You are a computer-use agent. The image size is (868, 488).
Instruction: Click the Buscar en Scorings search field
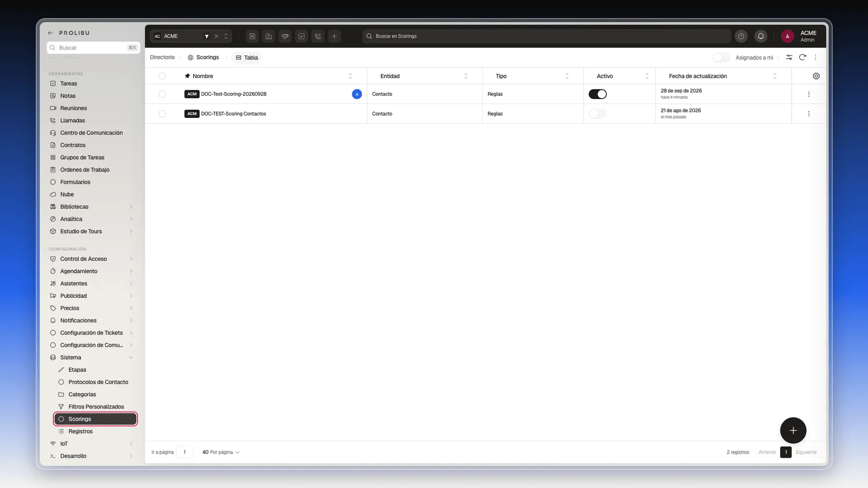(x=547, y=36)
